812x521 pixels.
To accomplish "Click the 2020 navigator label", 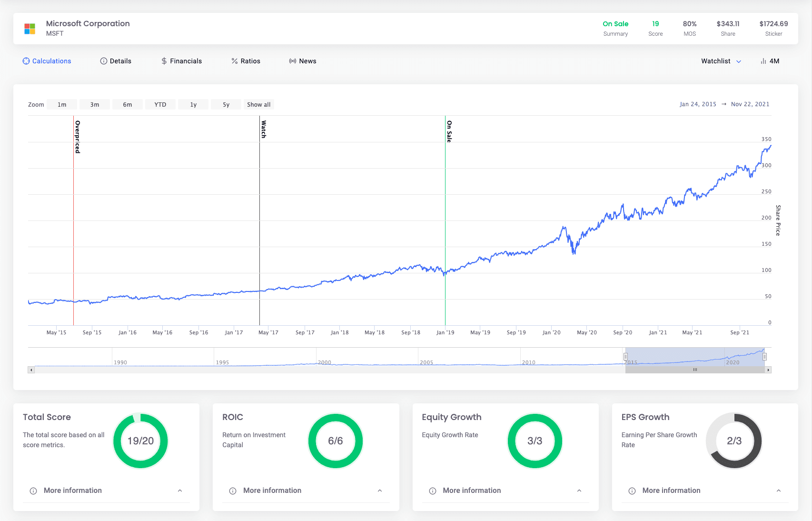I will 733,362.
